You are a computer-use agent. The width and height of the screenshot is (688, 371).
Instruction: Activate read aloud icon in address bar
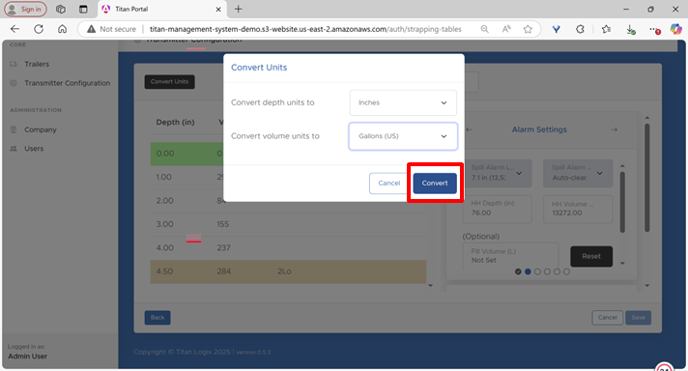click(506, 29)
